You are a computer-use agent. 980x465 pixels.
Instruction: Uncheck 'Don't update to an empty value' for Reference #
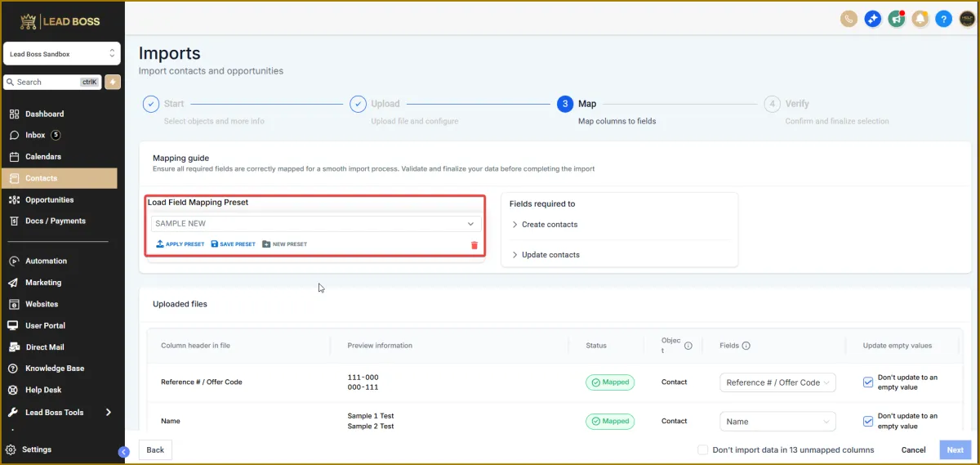(868, 382)
